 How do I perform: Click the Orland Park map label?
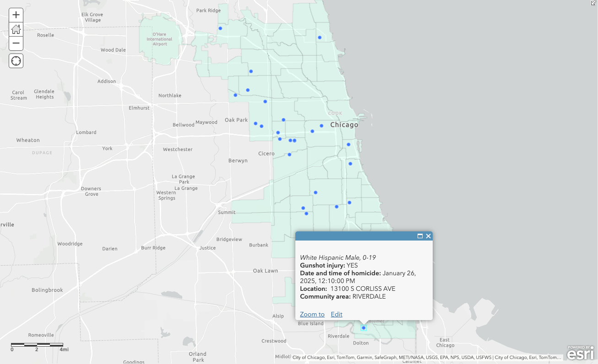(x=198, y=357)
